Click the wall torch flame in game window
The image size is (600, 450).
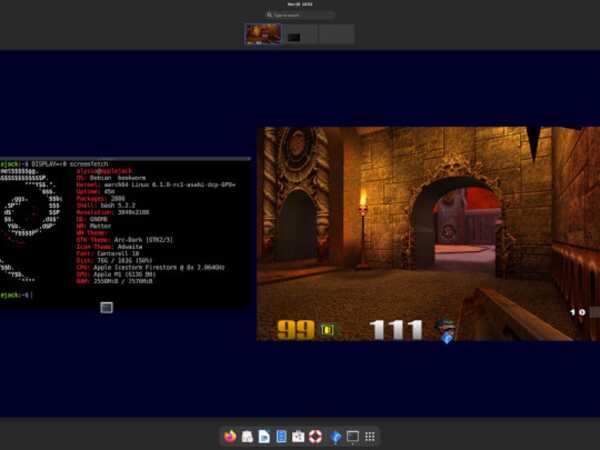tap(363, 199)
